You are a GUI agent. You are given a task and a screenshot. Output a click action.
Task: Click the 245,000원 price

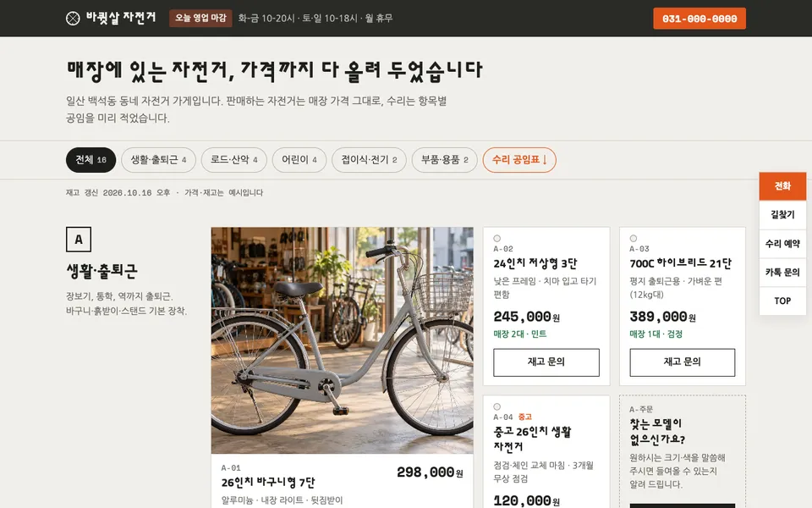[527, 317]
